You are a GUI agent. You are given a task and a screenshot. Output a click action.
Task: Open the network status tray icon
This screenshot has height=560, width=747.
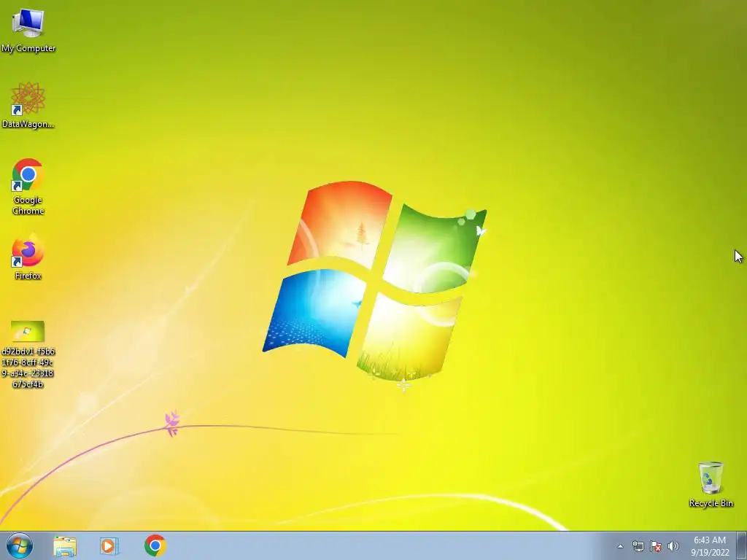tap(638, 546)
